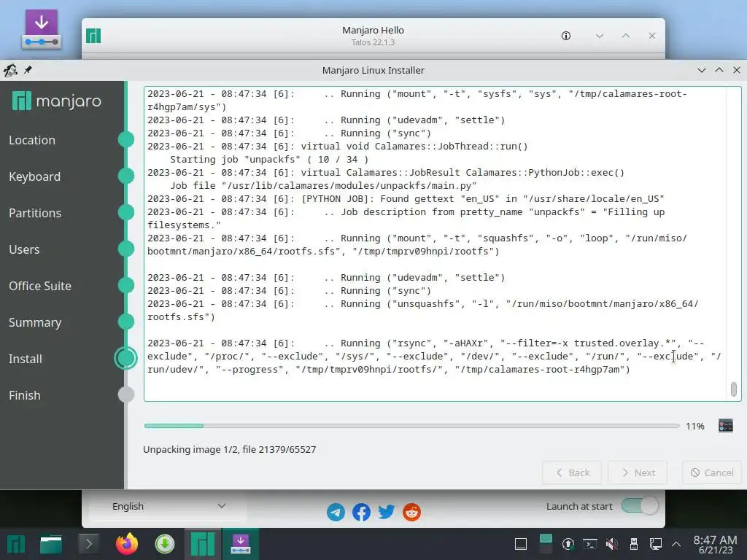Expand hidden system tray icons arrow
The width and height of the screenshot is (747, 560).
[676, 544]
